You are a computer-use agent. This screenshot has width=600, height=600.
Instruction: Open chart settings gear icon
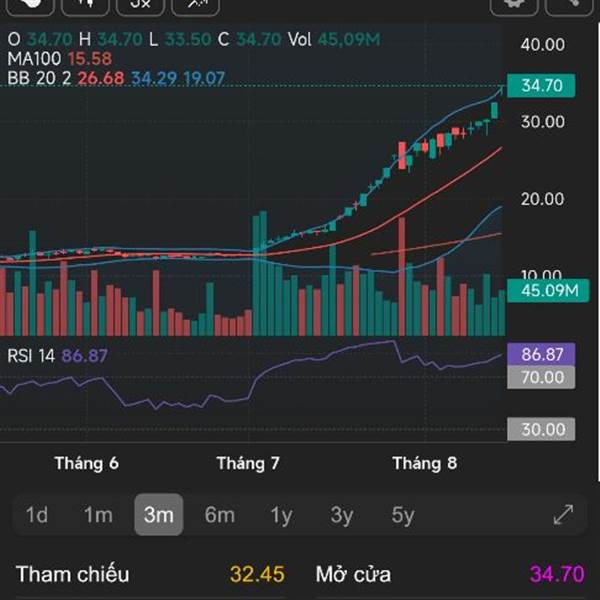click(514, 5)
